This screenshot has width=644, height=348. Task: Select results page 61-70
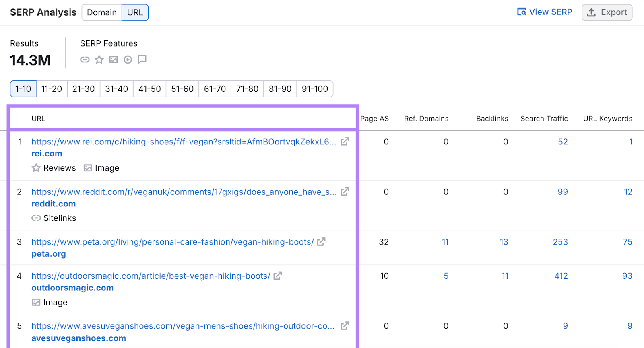(x=215, y=89)
